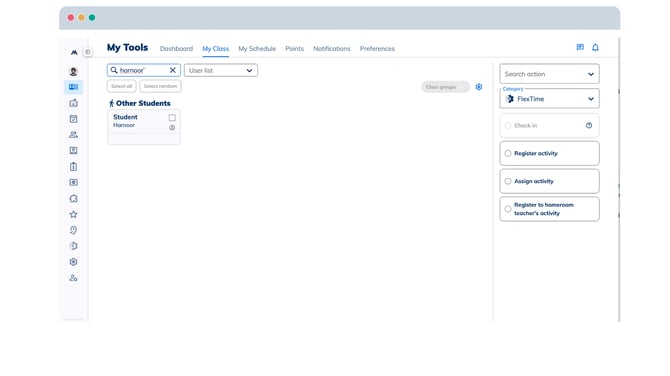Open the clipboard pass sidebar icon
670x376 pixels.
[x=73, y=167]
